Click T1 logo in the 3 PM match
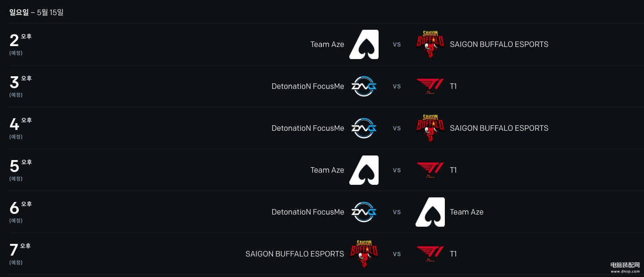 click(x=430, y=86)
